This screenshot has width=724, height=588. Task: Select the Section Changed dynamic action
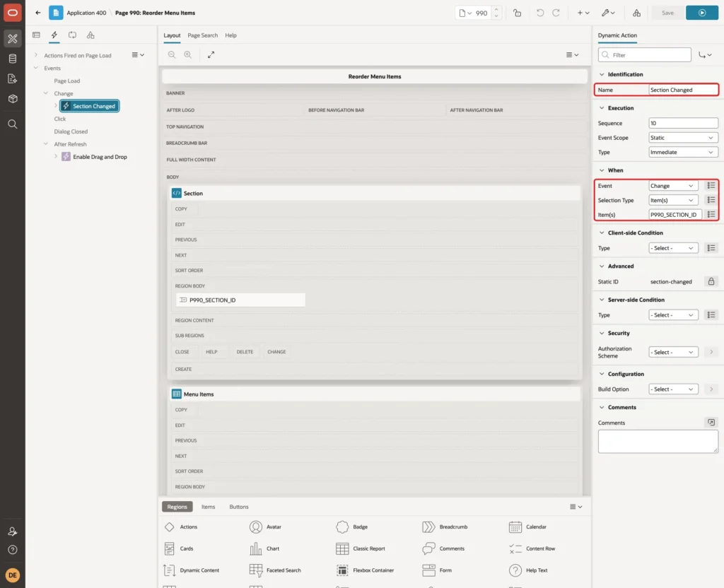90,106
